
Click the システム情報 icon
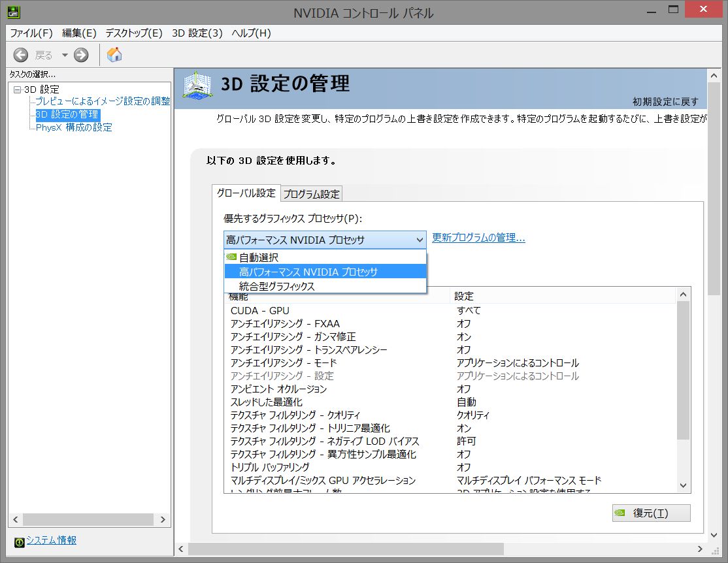pos(19,541)
